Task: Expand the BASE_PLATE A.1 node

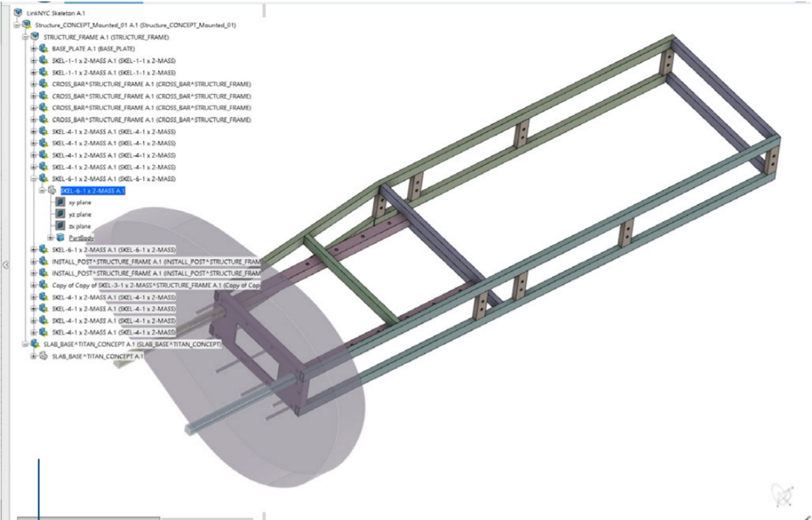Action: pyautogui.click(x=34, y=49)
